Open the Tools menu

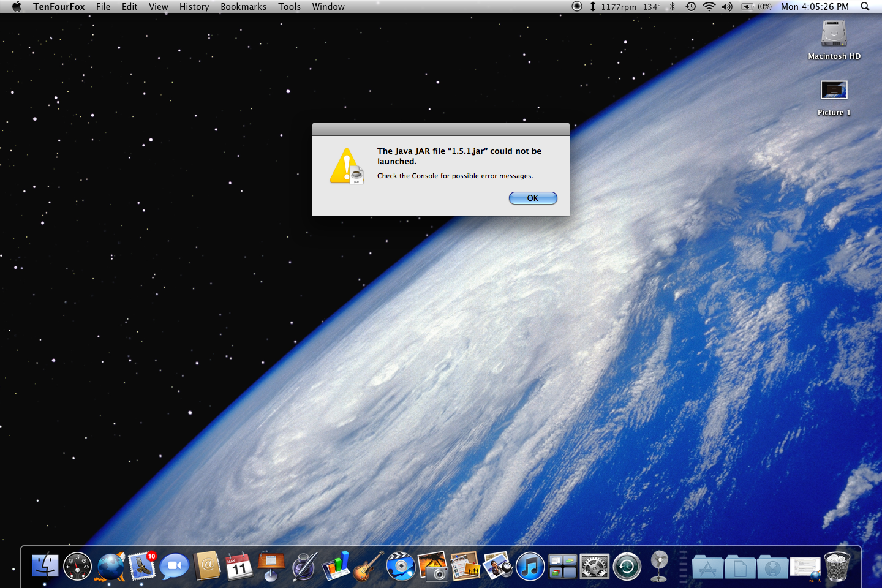pos(289,6)
